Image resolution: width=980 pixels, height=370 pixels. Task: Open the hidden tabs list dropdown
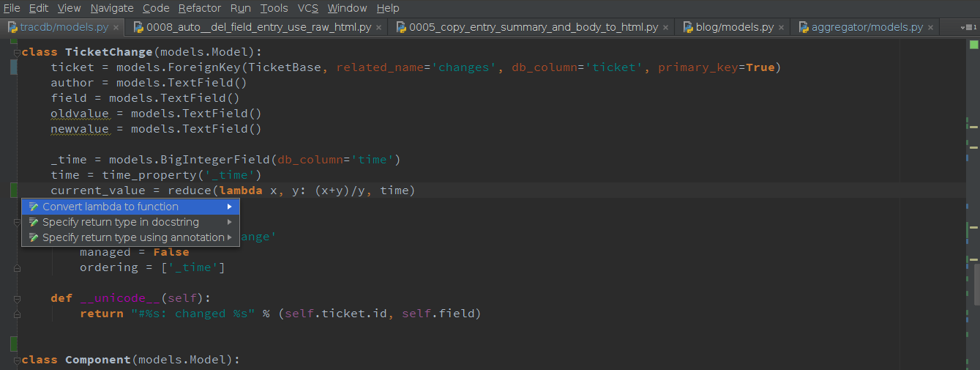pos(968,27)
